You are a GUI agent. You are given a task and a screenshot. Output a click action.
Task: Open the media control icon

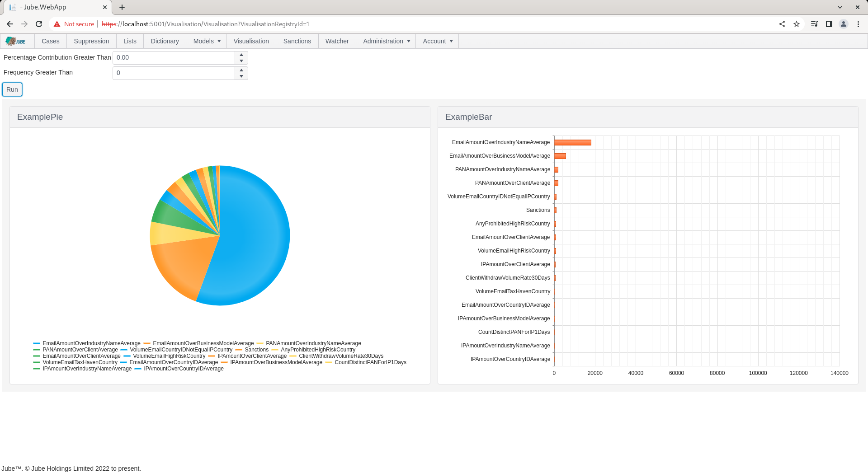click(814, 24)
